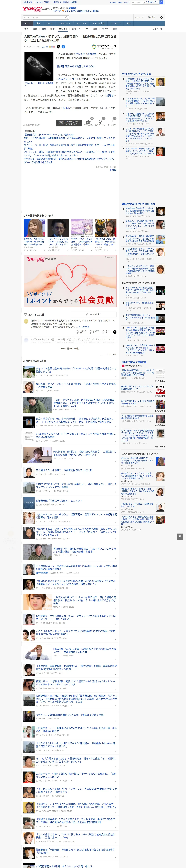Click the わかりやすい lightbulb reaction

pos(100,123)
